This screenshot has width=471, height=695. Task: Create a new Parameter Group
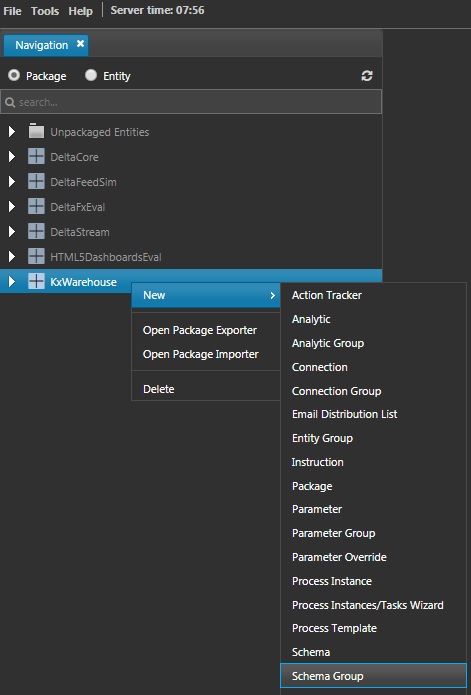[x=374, y=533]
